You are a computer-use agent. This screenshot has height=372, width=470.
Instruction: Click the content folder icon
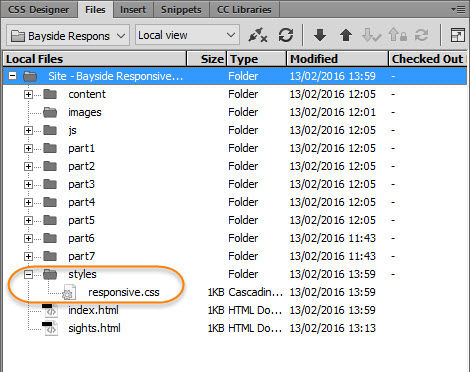50,94
